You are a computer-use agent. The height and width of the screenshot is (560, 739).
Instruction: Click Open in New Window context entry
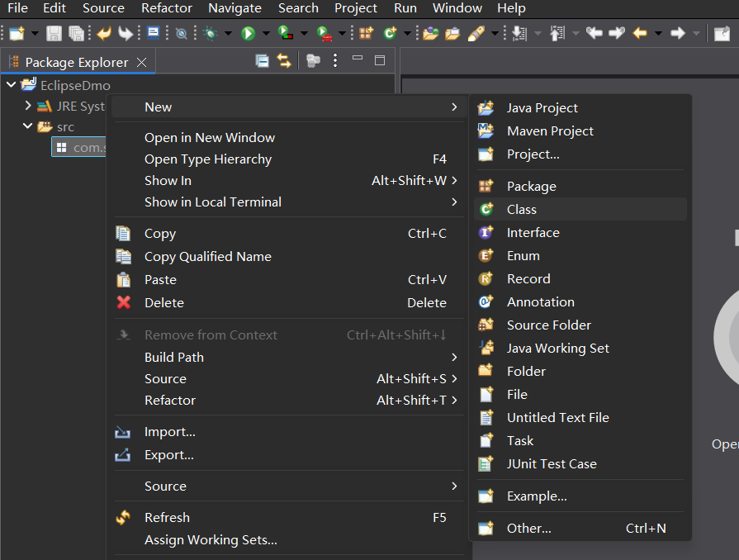pos(289,138)
